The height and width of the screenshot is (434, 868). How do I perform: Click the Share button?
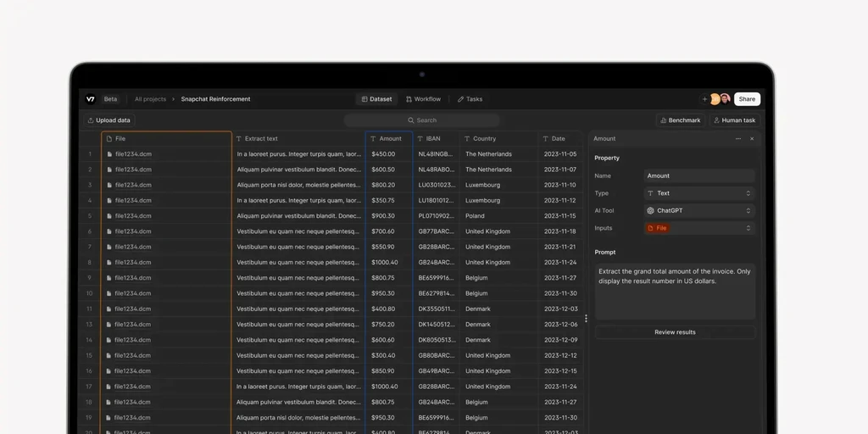(747, 99)
